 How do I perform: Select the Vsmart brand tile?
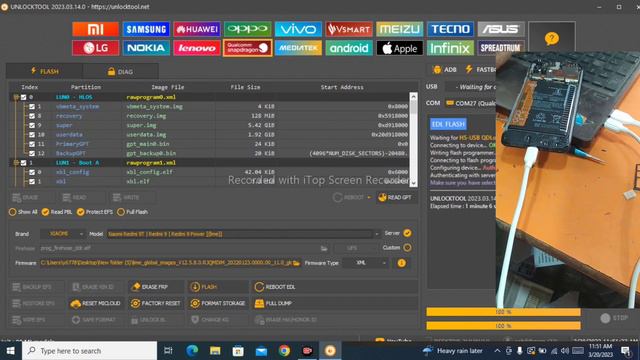coord(349,29)
